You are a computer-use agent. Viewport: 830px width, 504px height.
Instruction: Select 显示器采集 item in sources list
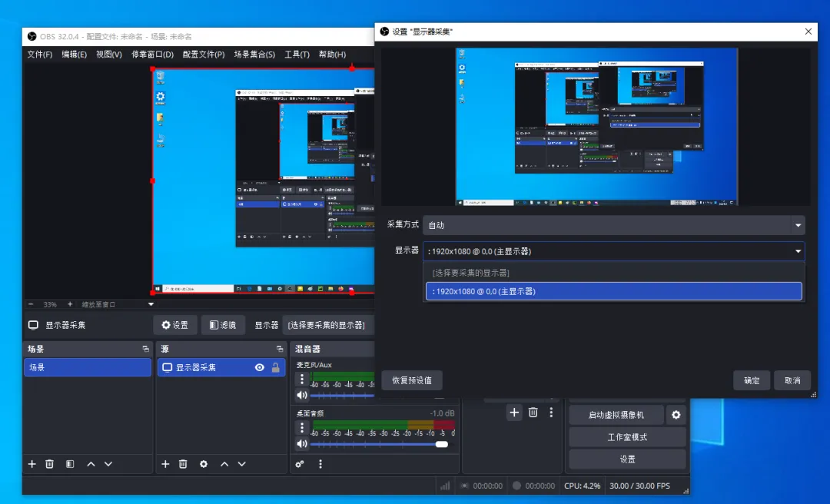point(221,367)
